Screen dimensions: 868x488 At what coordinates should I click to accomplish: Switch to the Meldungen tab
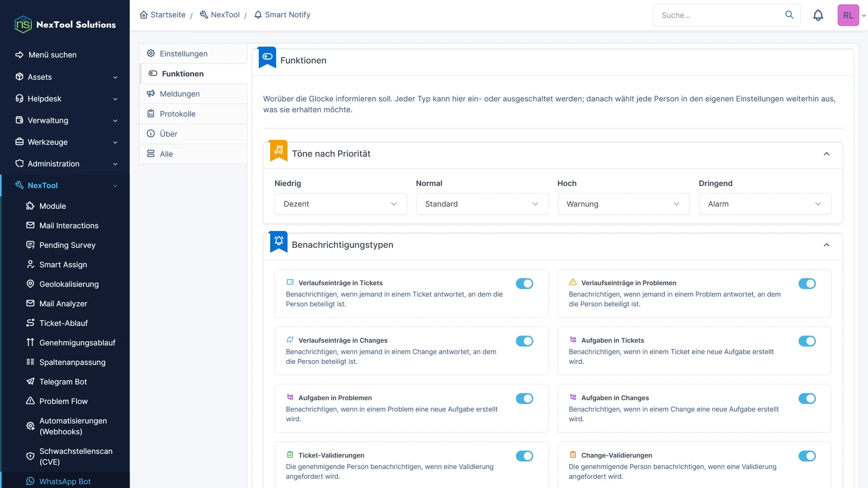click(193, 94)
